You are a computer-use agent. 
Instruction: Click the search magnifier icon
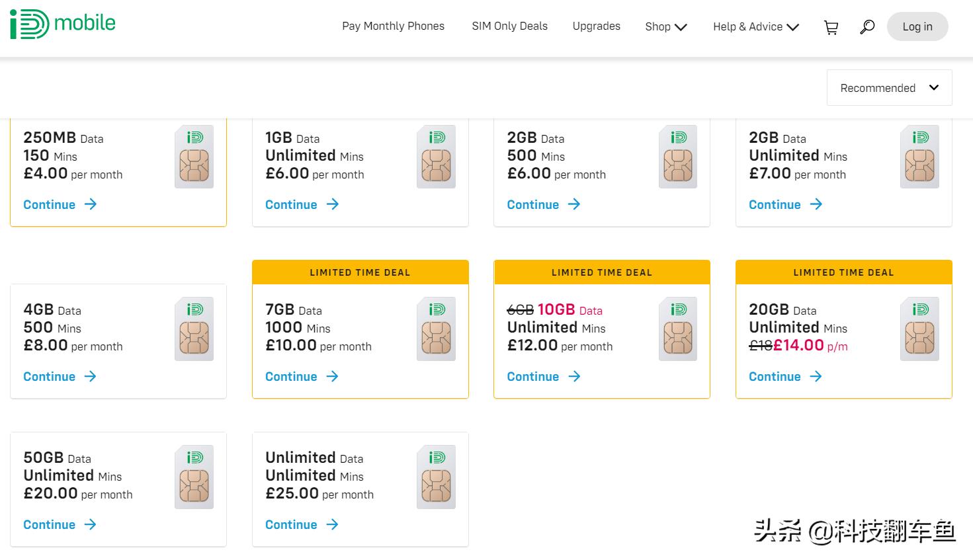[x=867, y=27]
